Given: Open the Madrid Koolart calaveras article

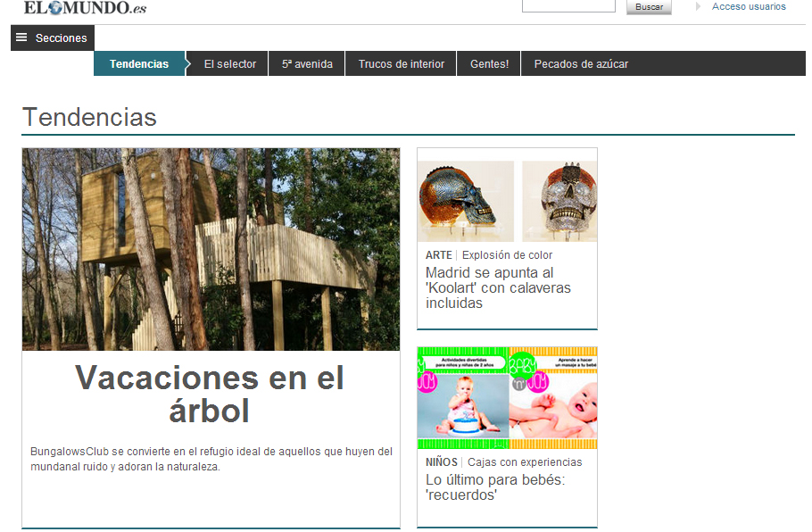Looking at the screenshot, I should [498, 288].
